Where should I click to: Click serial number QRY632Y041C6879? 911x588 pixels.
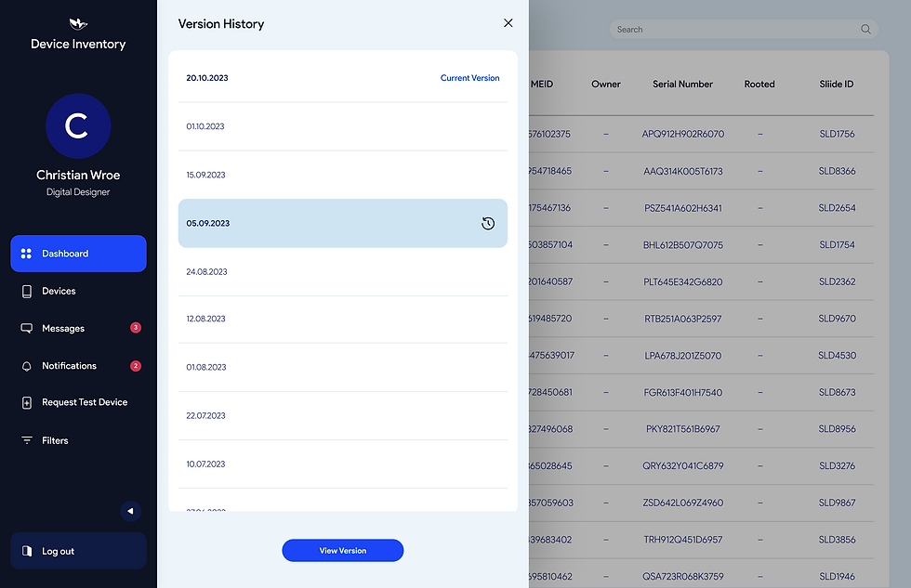[x=682, y=466]
